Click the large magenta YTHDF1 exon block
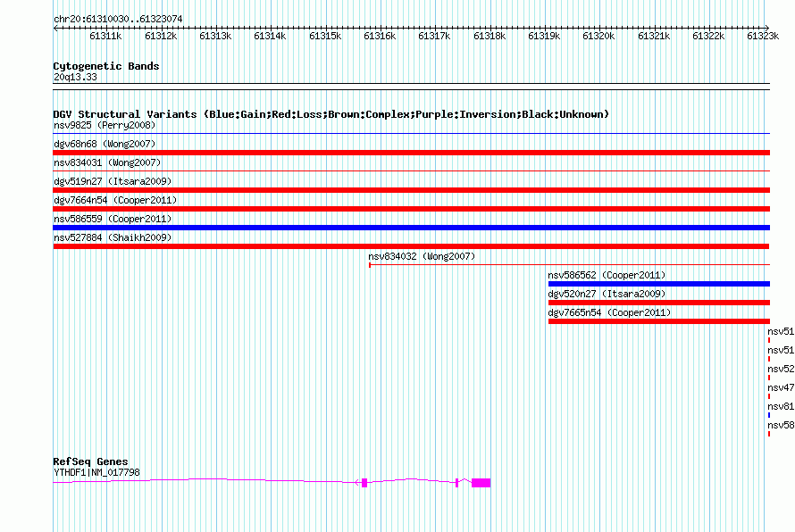795x532 pixels. point(481,483)
